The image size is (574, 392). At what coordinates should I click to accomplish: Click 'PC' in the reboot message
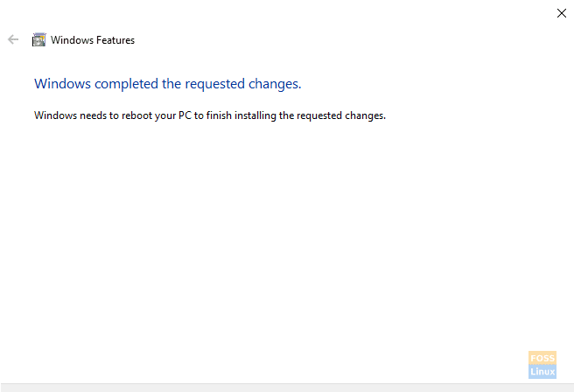coord(185,115)
